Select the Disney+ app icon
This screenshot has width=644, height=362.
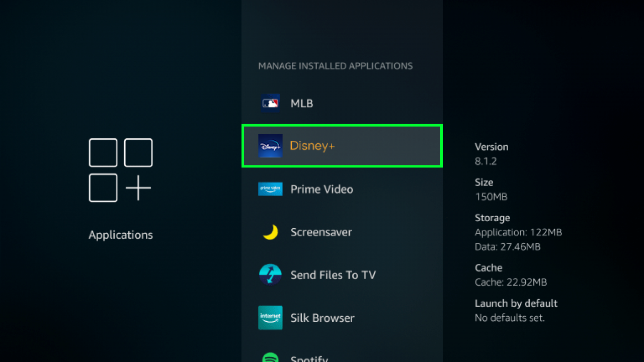click(x=270, y=145)
